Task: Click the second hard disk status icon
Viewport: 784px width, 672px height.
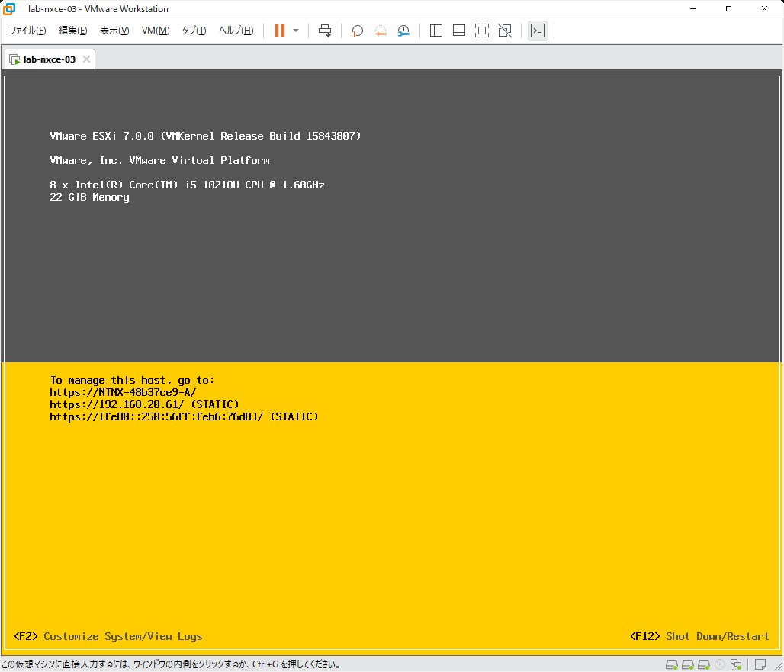Action: [687, 664]
